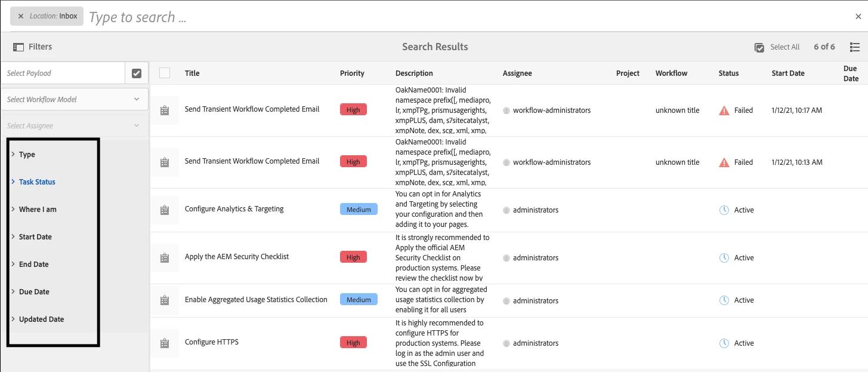The image size is (868, 372).
Task: Click the Assignee column header
Action: [517, 73]
